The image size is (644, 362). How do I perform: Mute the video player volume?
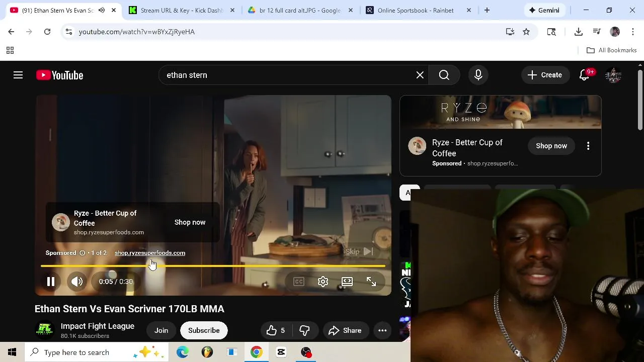click(x=77, y=282)
